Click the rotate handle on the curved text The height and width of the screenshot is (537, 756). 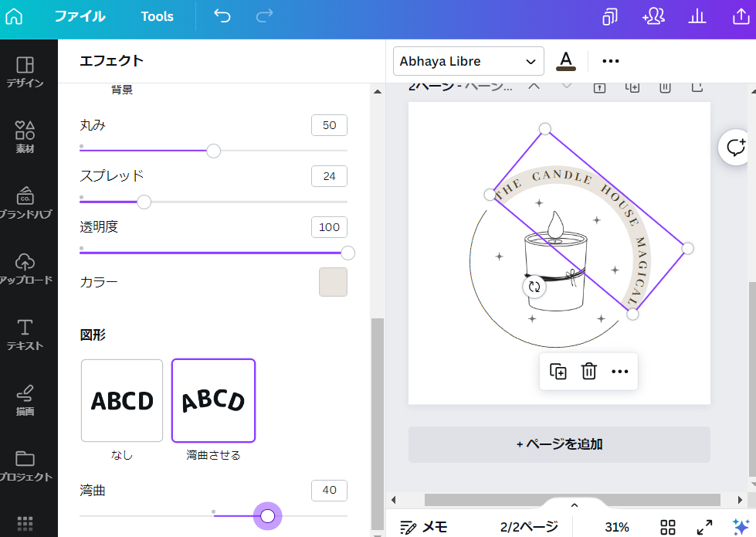(534, 287)
